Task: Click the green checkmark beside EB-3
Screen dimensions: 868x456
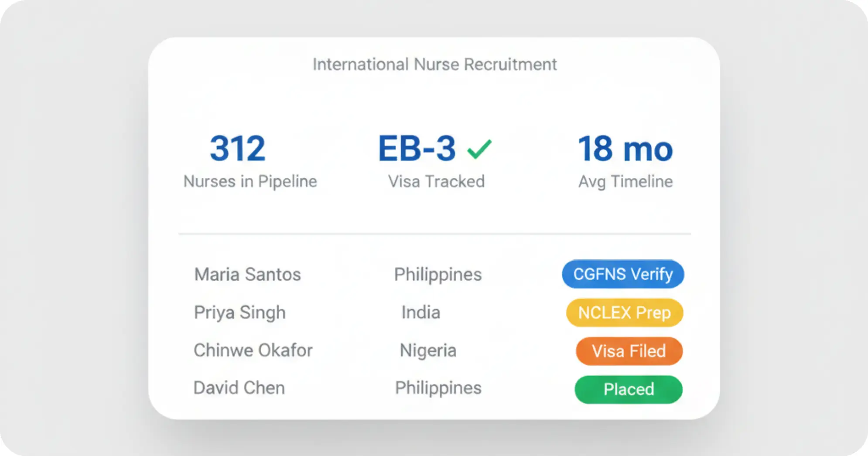Action: point(479,149)
